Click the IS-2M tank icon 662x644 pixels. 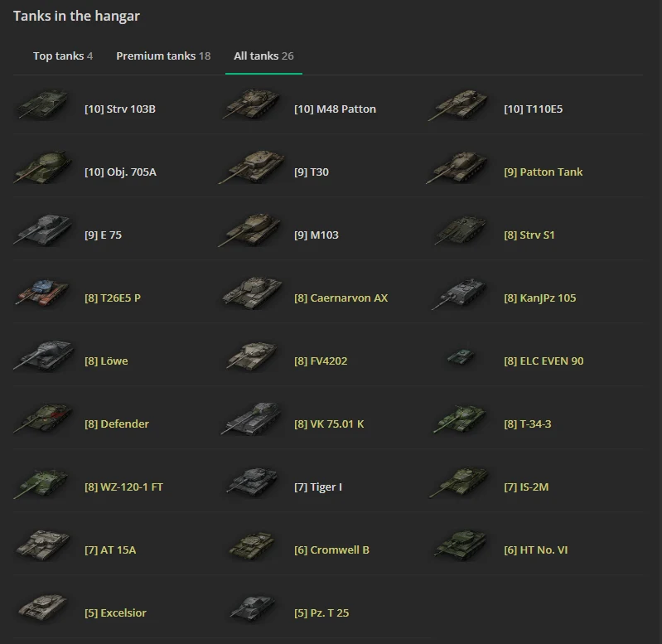[x=459, y=482]
